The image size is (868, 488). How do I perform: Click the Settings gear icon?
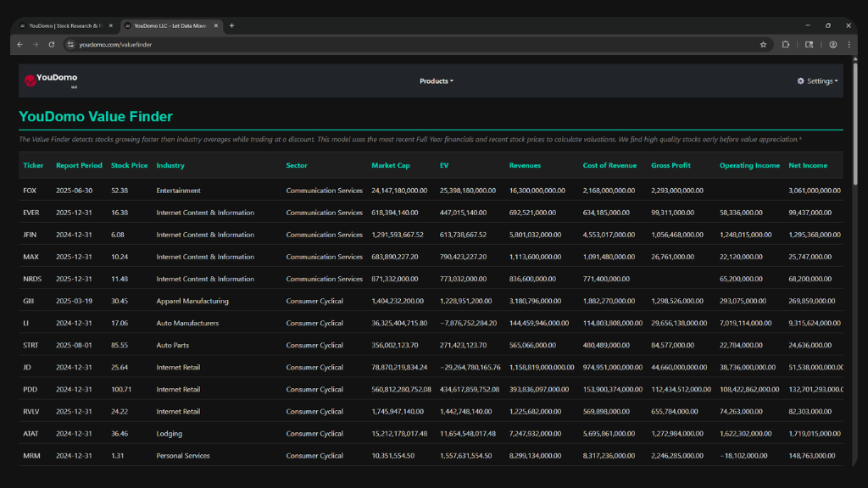tap(800, 80)
